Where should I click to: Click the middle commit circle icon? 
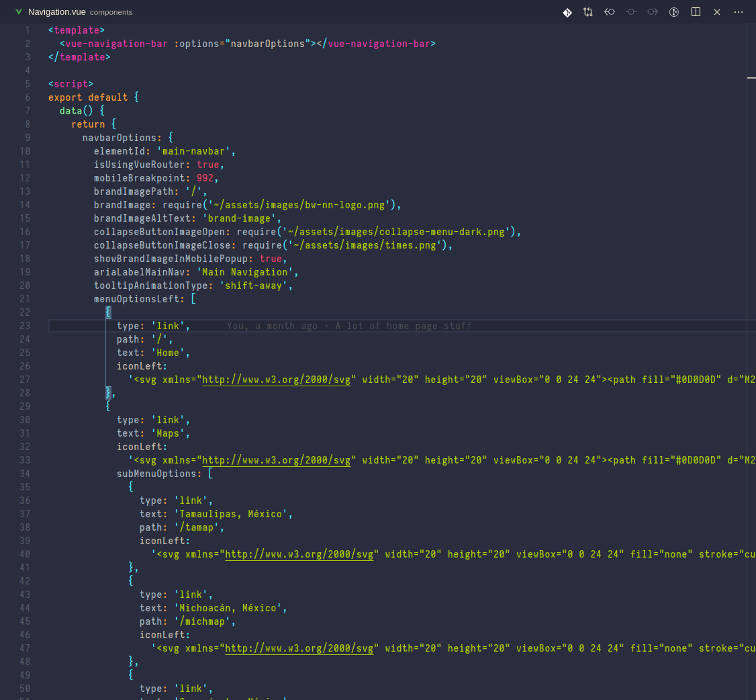[x=630, y=12]
